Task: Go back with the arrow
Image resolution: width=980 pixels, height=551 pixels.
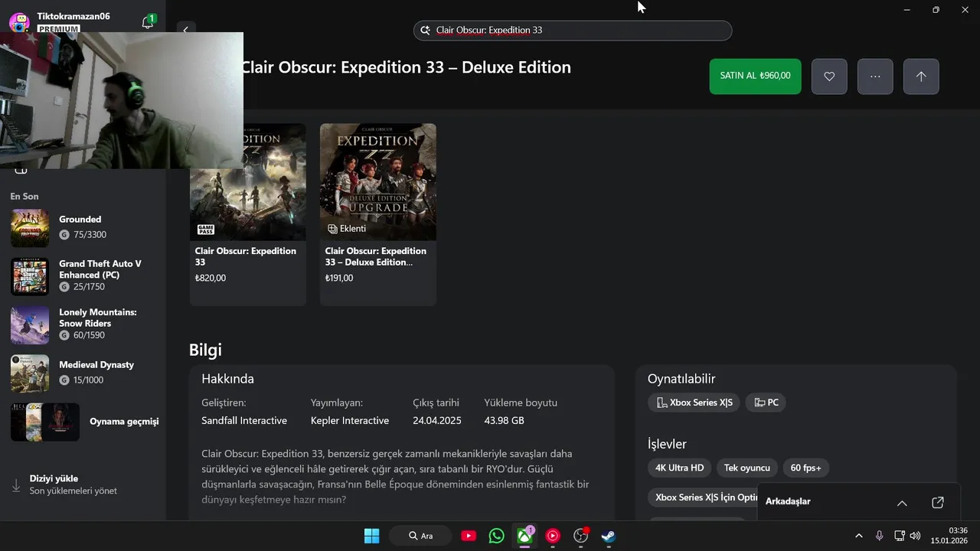Action: click(x=185, y=30)
